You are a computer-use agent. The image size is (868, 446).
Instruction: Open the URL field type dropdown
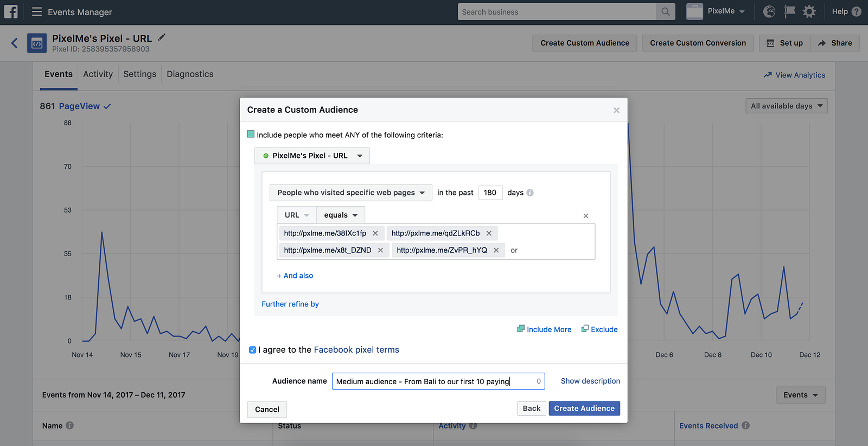(297, 215)
